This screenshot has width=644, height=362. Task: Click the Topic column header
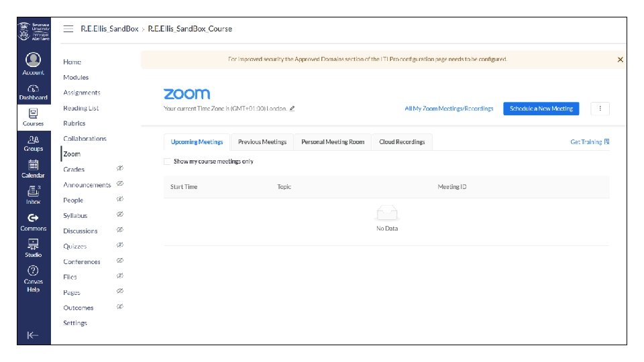[x=284, y=187]
